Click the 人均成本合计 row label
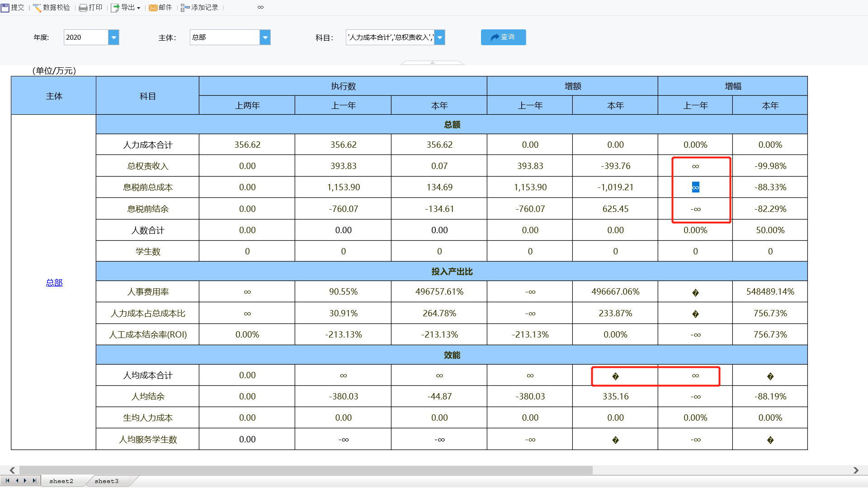Image resolution: width=868 pixels, height=488 pixels. click(148, 375)
